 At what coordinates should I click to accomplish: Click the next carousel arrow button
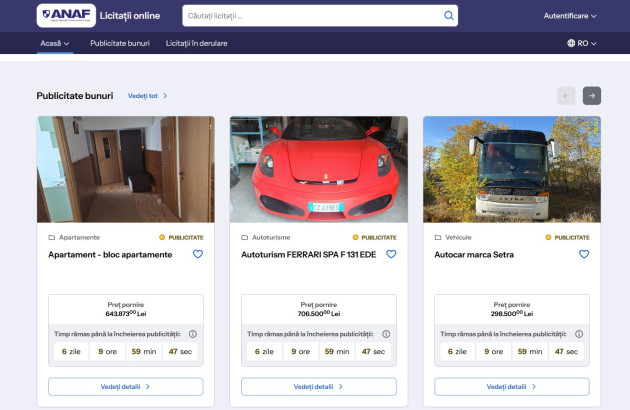tap(592, 96)
